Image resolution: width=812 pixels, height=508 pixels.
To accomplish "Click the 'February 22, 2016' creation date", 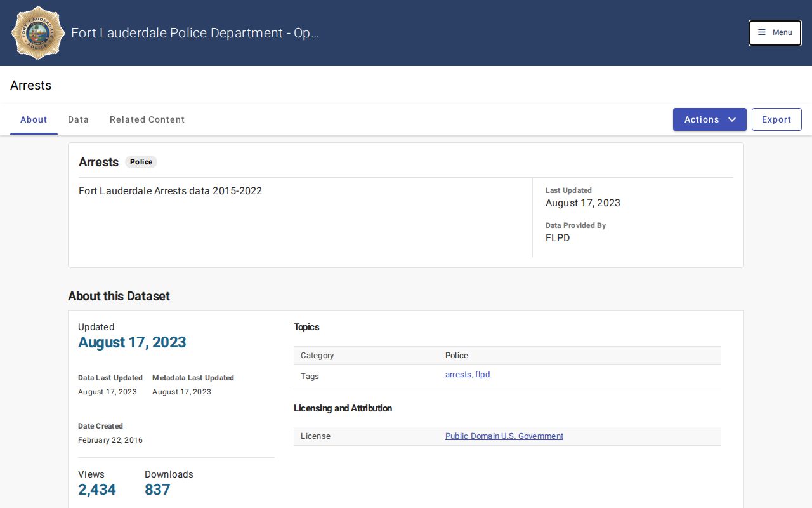I will pos(110,440).
